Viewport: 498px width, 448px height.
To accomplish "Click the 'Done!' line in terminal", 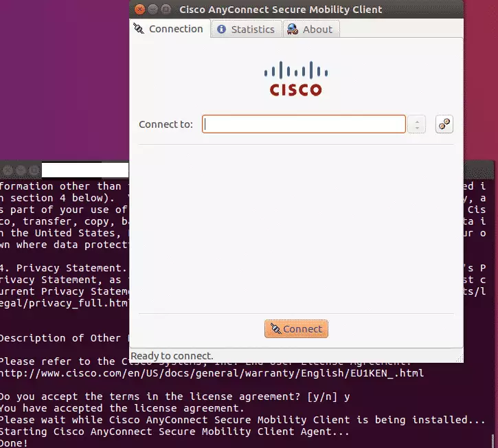I will pos(14,443).
